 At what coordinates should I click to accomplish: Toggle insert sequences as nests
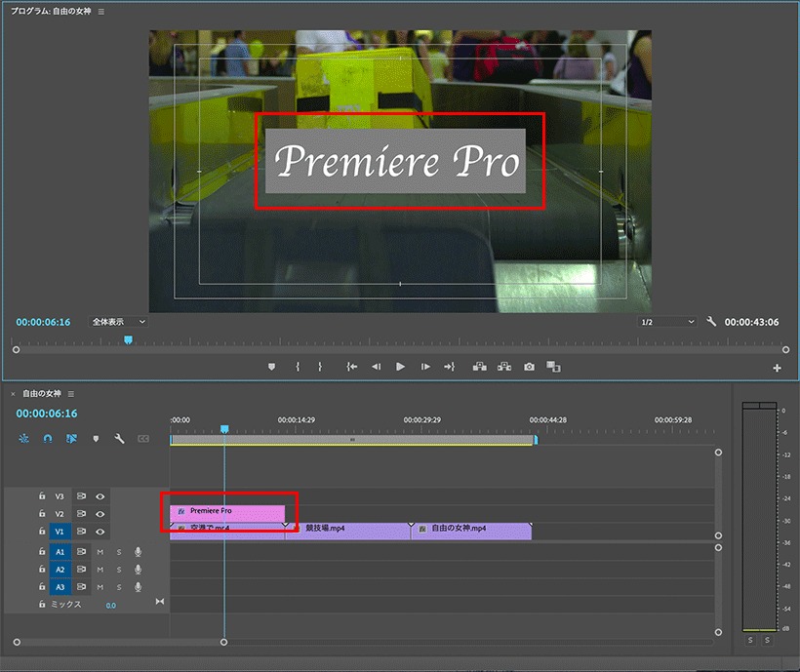pyautogui.click(x=24, y=438)
